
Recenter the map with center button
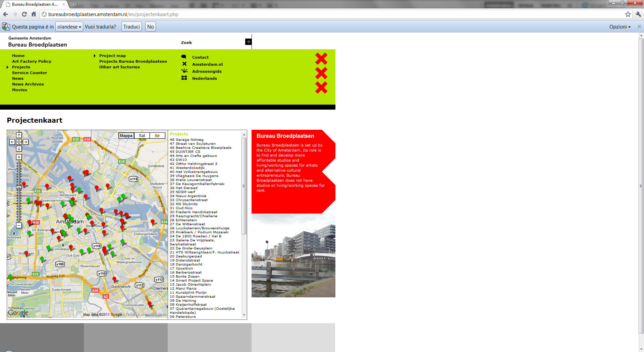coord(19,142)
